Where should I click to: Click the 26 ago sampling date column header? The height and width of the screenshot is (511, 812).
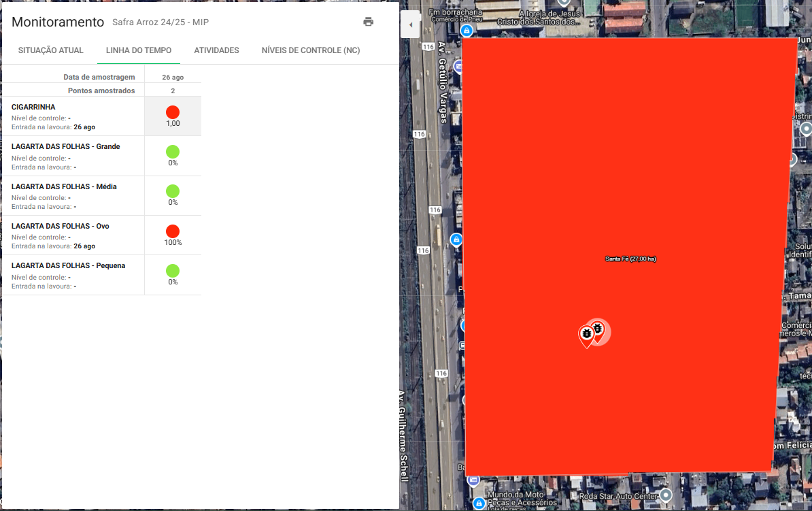(173, 77)
